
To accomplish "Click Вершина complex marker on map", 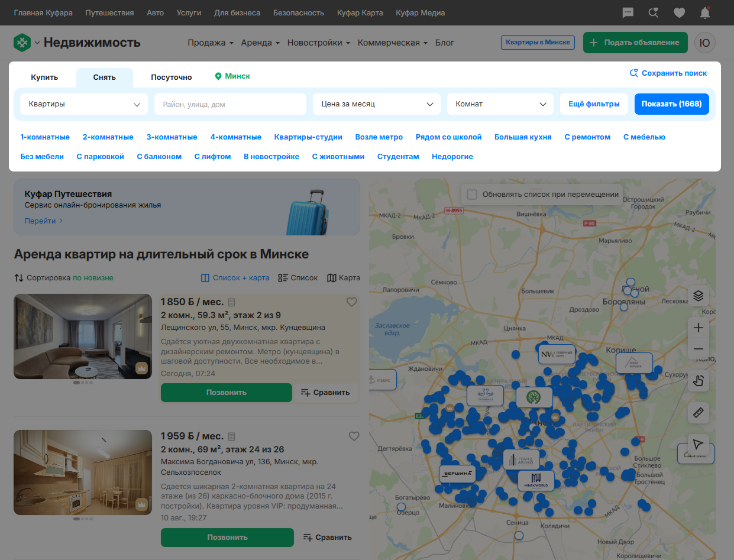I will [457, 474].
